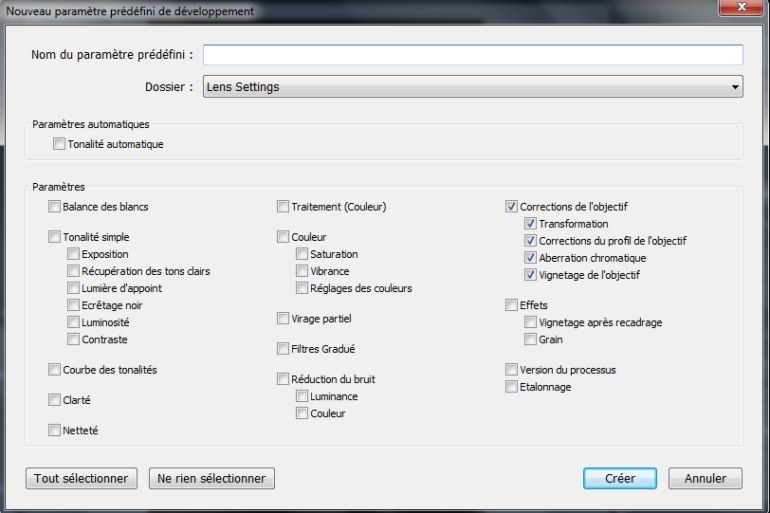Disable the Aberration chromatique checkbox
The image size is (770, 513).
click(531, 258)
